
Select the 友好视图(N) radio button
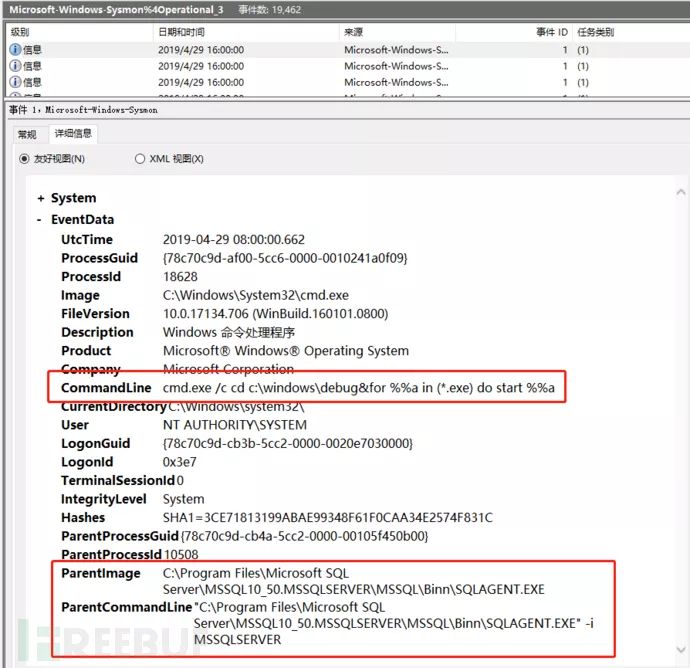24,158
